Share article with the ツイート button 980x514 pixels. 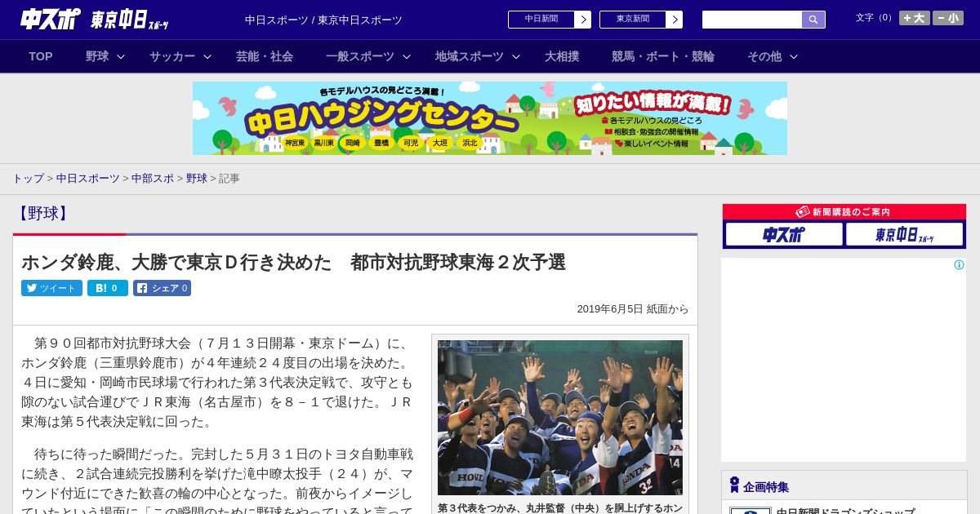point(51,288)
